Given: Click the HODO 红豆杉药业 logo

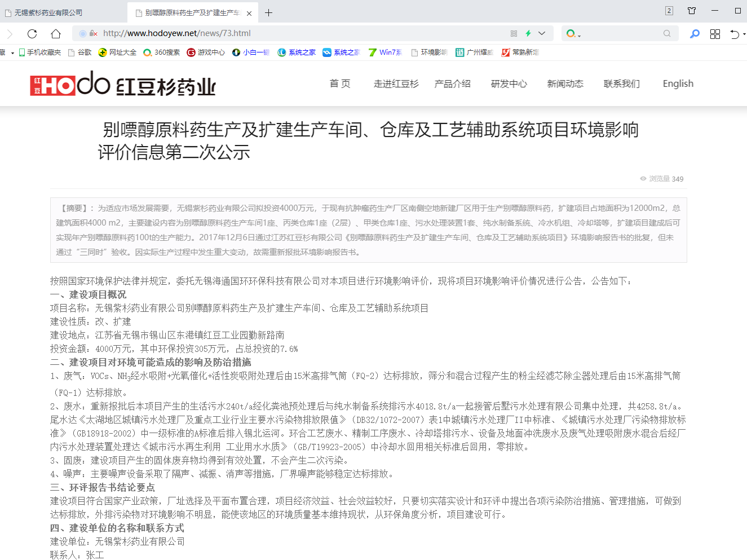Looking at the screenshot, I should coord(123,84).
